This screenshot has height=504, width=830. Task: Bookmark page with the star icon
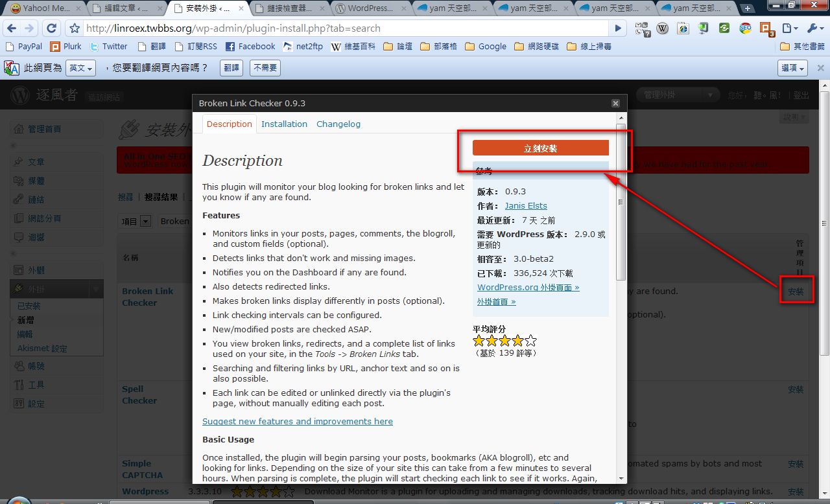[x=75, y=29]
